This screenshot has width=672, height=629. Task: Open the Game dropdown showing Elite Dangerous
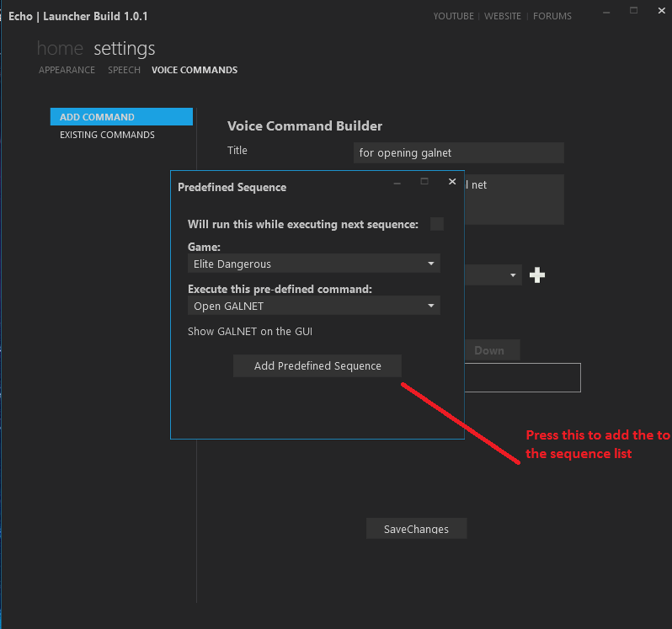(314, 264)
